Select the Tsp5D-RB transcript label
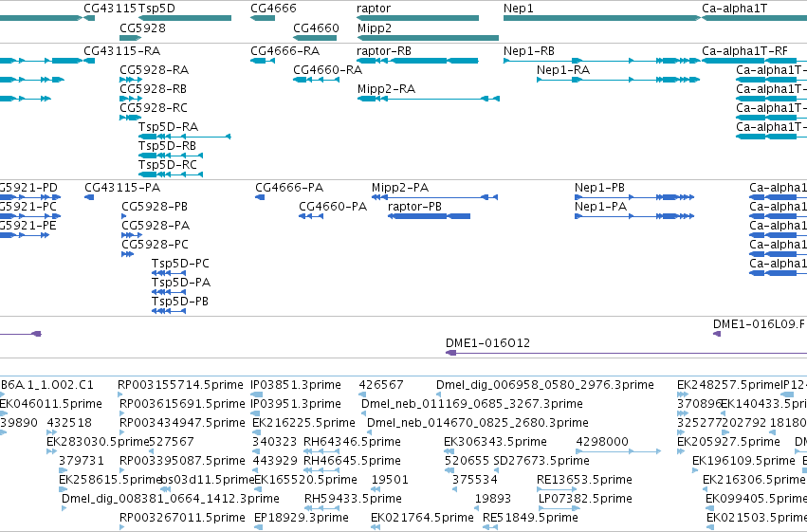The height and width of the screenshot is (532, 807). [x=167, y=146]
